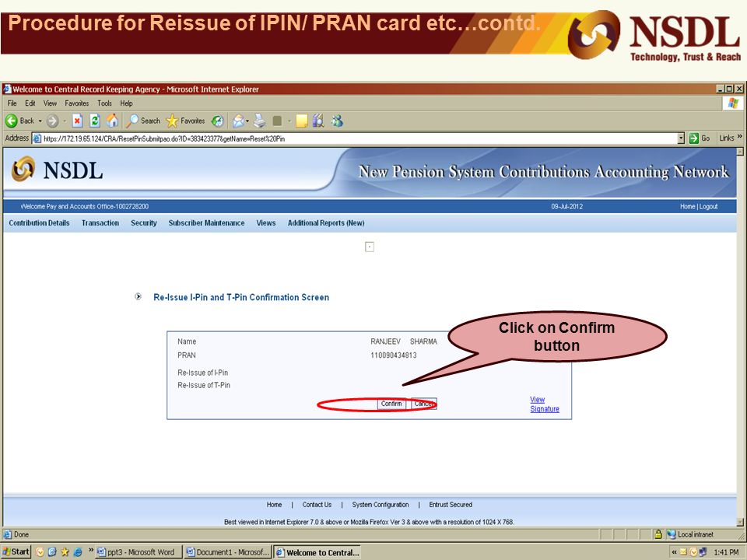Open Additional Reports (New) tab
Image resolution: width=747 pixels, height=560 pixels.
(x=326, y=223)
